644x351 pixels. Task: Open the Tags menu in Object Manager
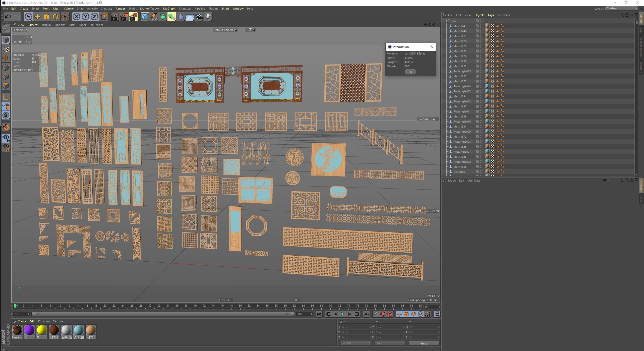tap(490, 15)
